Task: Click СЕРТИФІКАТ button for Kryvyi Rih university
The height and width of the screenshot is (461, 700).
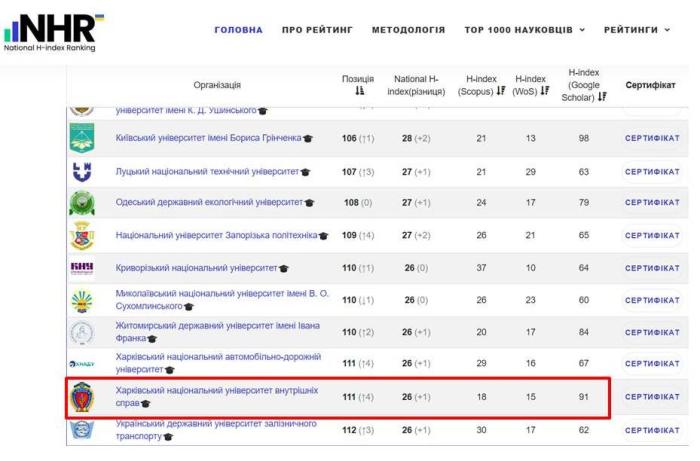Action: [x=652, y=268]
